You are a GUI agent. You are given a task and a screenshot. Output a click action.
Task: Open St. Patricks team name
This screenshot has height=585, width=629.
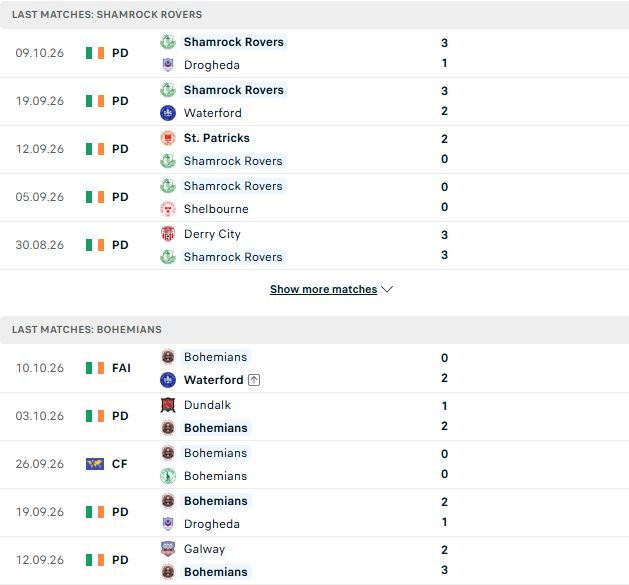tap(217, 138)
